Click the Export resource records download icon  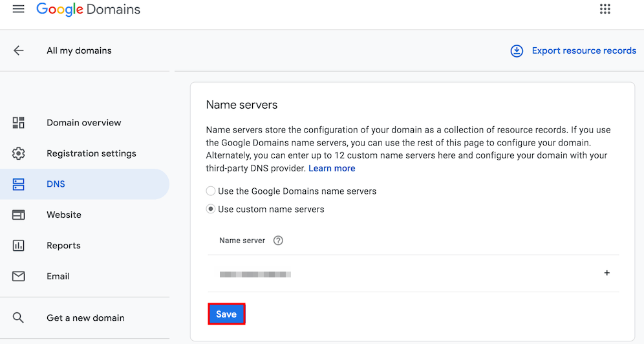(517, 50)
